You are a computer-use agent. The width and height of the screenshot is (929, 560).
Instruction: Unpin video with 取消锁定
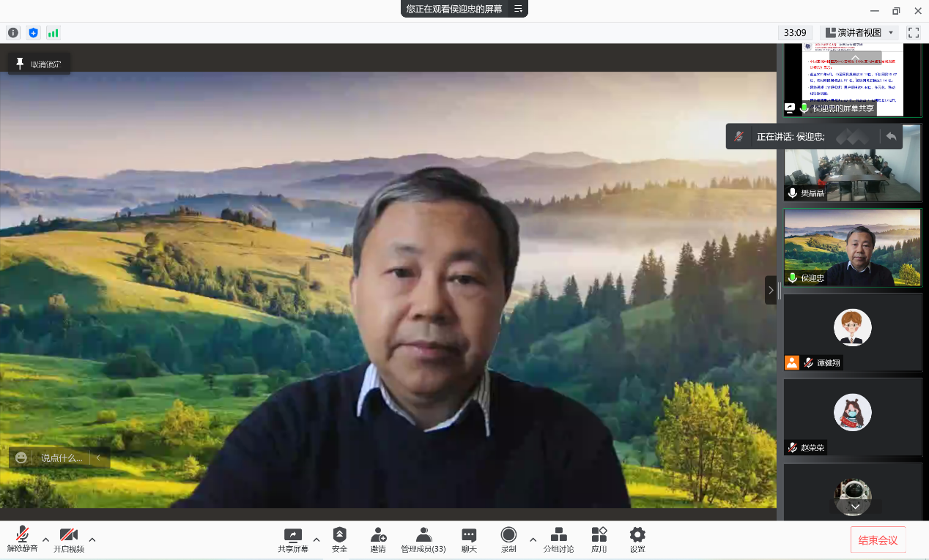40,64
